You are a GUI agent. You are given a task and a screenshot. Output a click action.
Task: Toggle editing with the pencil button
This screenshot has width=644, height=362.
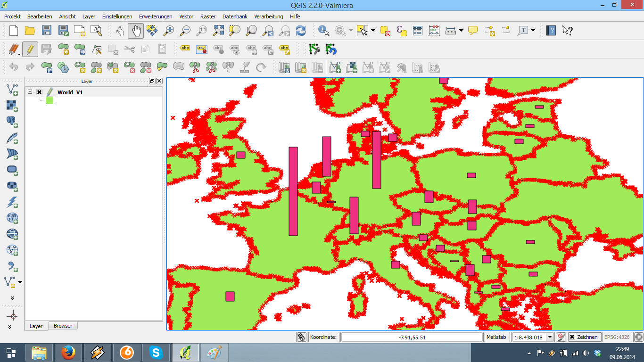point(30,49)
